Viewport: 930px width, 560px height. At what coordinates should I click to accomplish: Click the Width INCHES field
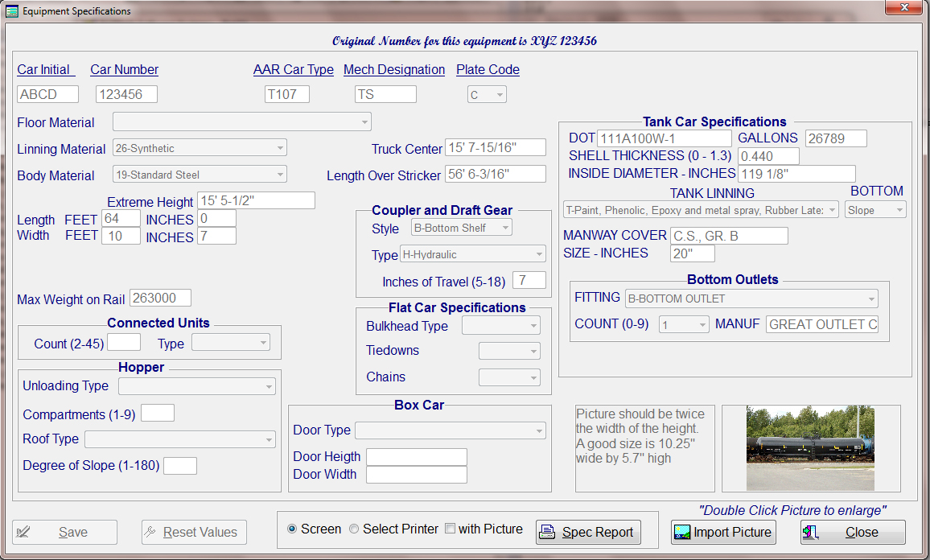pos(216,236)
